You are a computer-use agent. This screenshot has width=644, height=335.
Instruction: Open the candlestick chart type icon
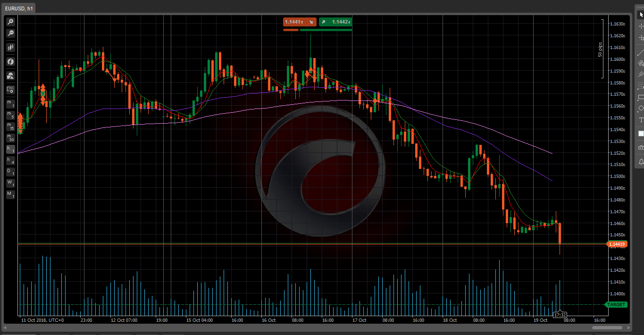pos(10,47)
